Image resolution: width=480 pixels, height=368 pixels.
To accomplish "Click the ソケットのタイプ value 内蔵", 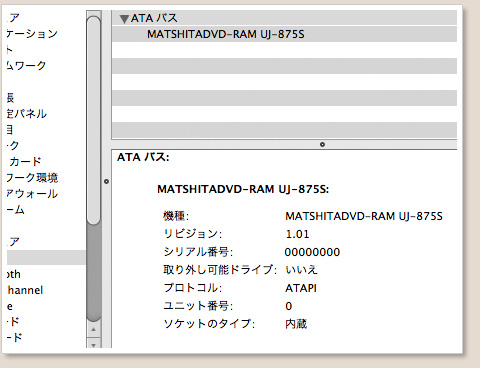I will point(296,324).
